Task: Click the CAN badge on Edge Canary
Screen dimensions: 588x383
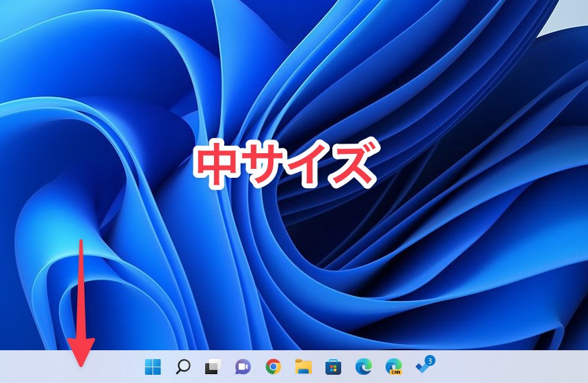Action: (394, 373)
